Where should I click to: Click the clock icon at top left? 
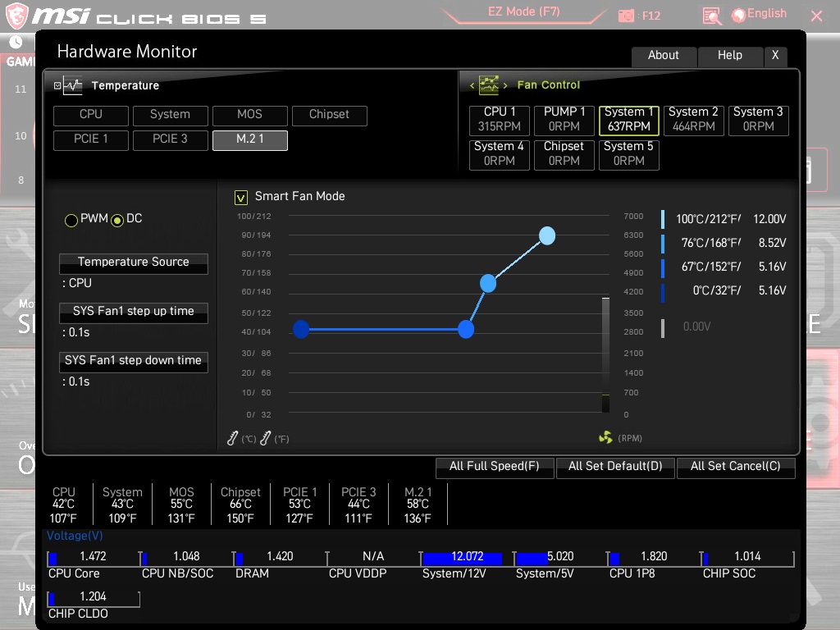coord(16,42)
